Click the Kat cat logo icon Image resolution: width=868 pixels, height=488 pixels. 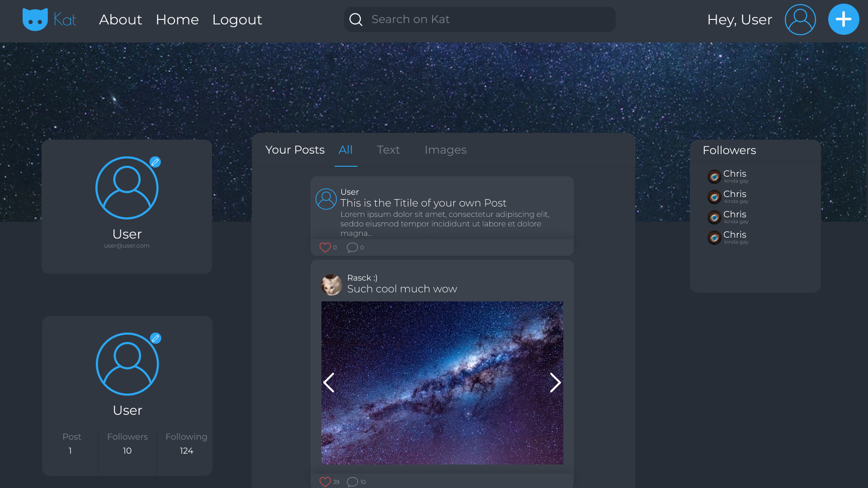[35, 19]
